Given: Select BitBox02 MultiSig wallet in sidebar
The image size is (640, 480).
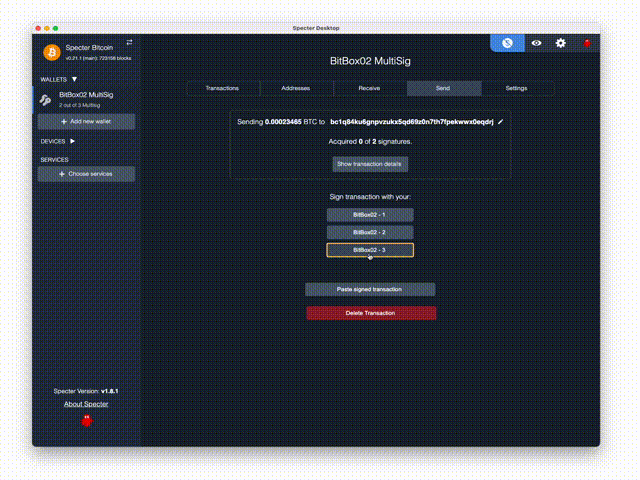Looking at the screenshot, I should [85, 100].
